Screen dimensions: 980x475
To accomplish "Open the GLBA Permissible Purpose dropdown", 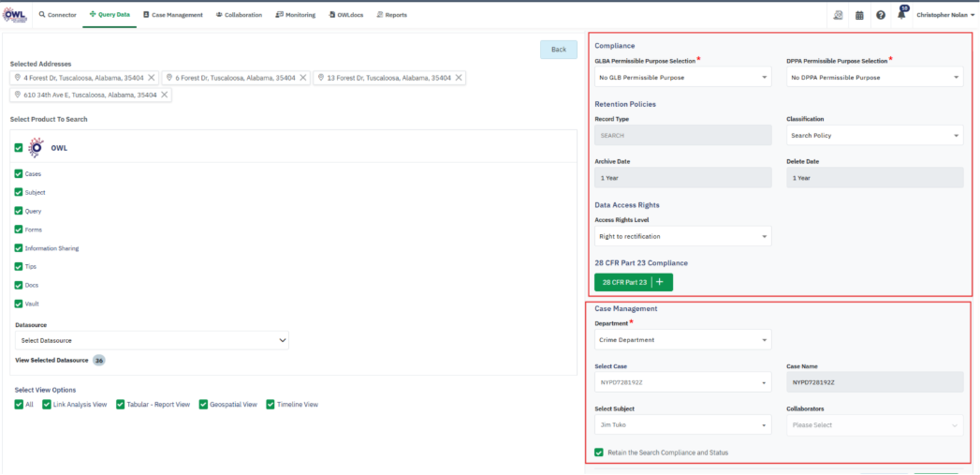I will (682, 78).
